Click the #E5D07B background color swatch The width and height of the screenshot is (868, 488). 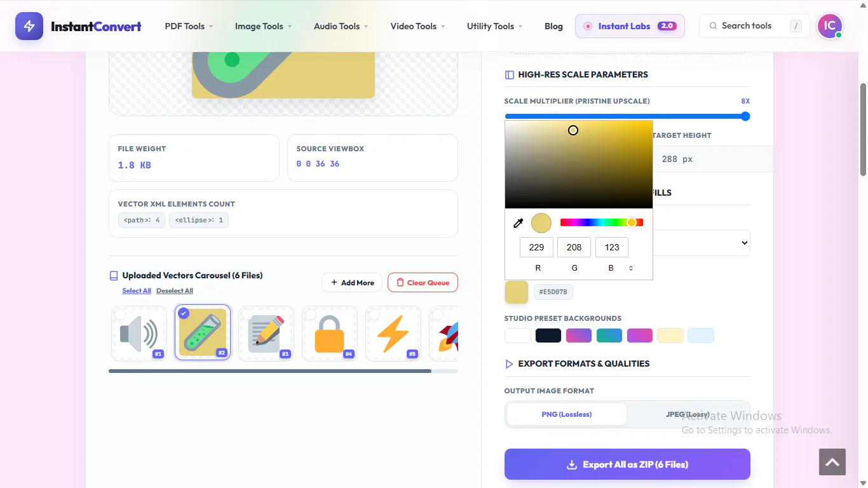pyautogui.click(x=516, y=292)
